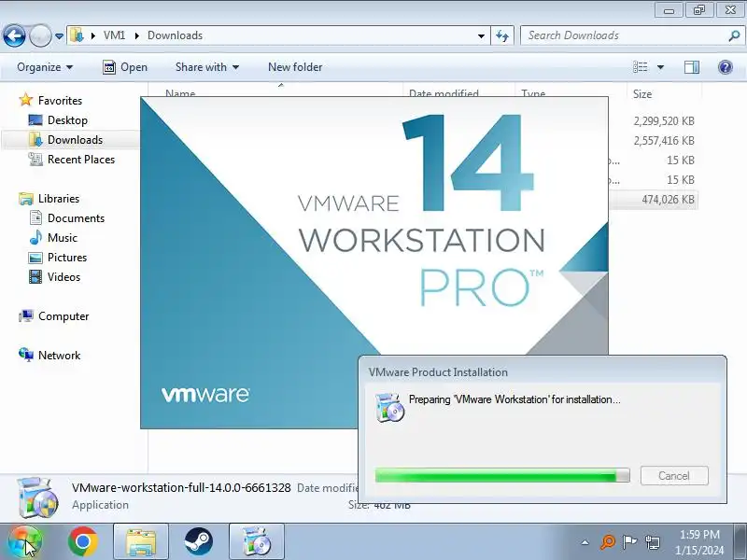Expand the address bar history dropdown
The height and width of the screenshot is (560, 747).
(x=481, y=35)
